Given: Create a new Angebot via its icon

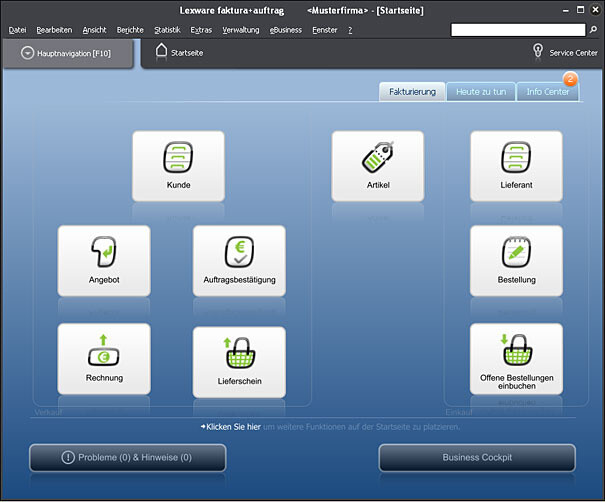Looking at the screenshot, I should [103, 252].
